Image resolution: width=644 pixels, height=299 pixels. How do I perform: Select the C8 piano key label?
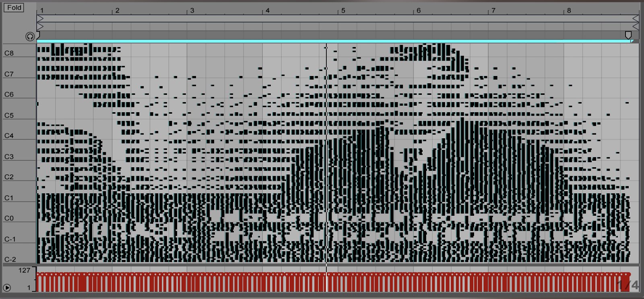pos(9,53)
